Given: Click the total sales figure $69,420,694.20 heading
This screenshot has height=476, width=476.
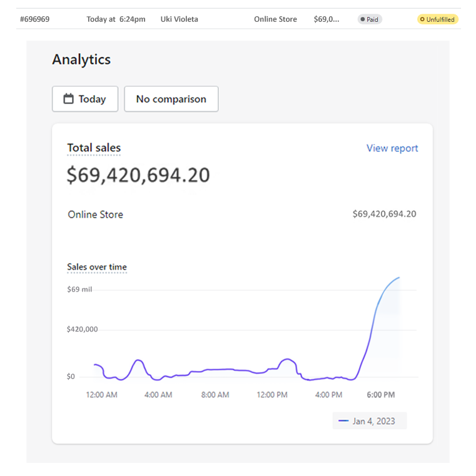Looking at the screenshot, I should coord(138,175).
